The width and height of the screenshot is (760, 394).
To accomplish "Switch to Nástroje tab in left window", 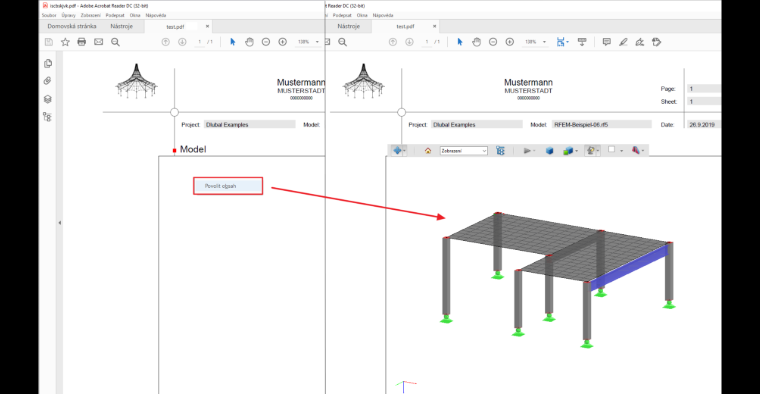I will [x=122, y=26].
